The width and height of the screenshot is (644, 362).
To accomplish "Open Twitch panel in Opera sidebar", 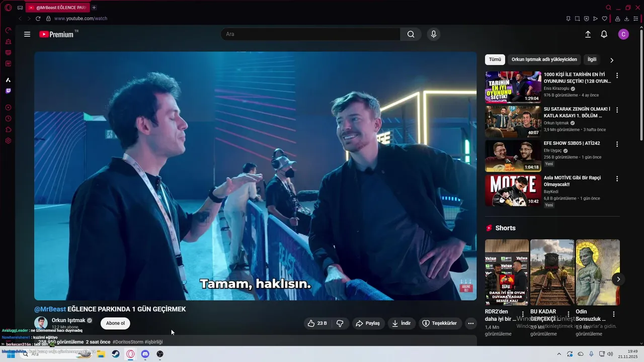I will click(x=8, y=91).
